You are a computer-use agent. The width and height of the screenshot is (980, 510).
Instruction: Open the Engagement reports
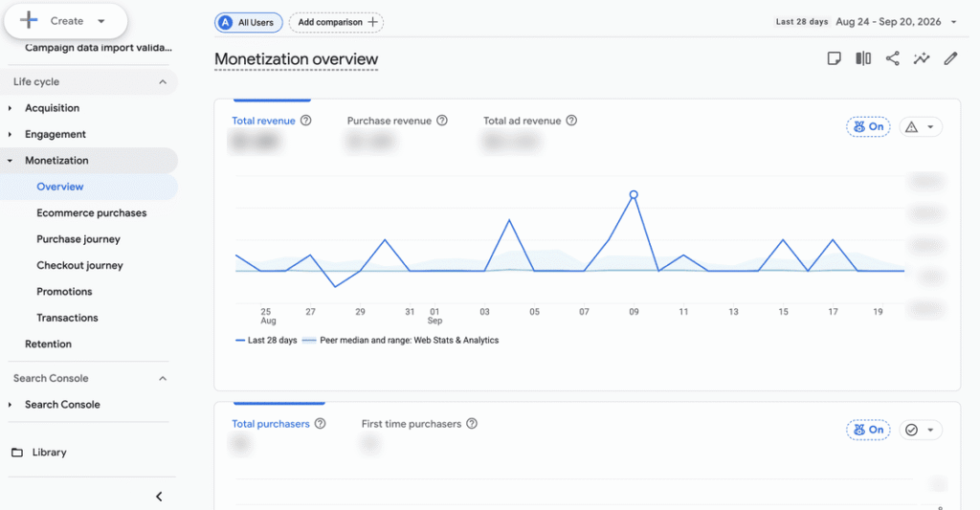55,134
